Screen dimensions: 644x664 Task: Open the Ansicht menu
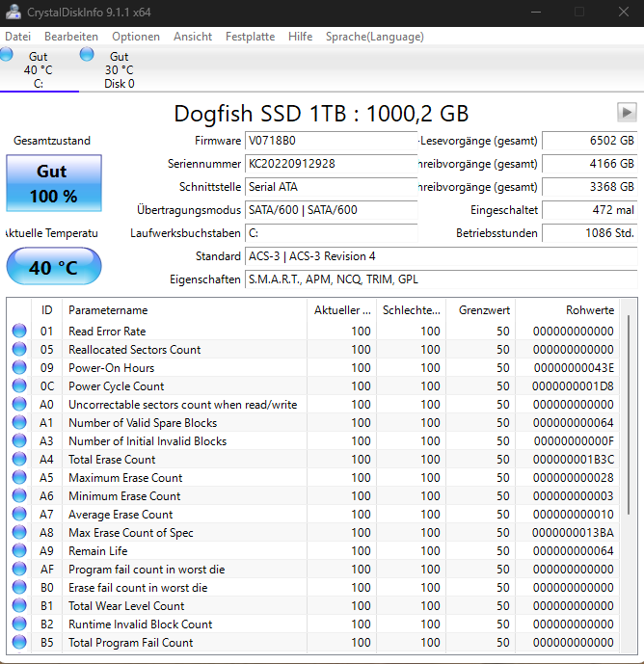click(193, 37)
